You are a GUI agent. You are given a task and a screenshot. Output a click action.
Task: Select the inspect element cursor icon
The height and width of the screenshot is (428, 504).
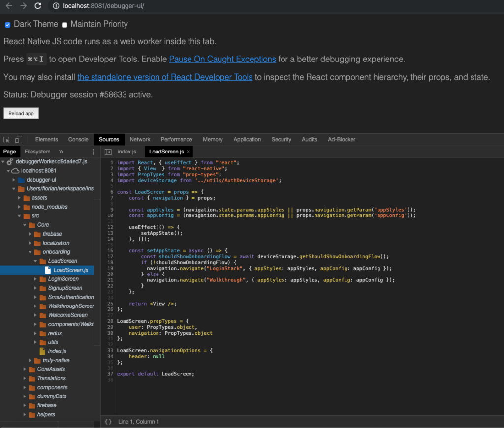[7, 139]
